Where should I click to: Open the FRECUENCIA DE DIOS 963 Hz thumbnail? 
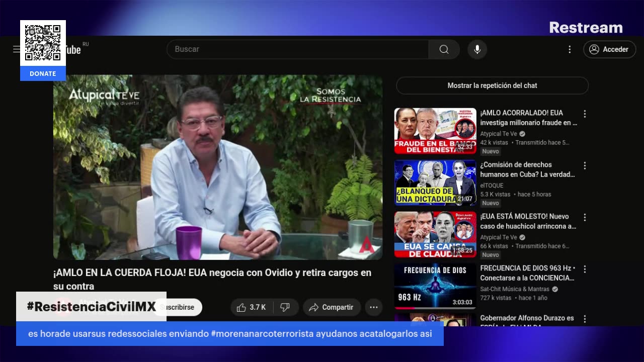[x=435, y=286]
